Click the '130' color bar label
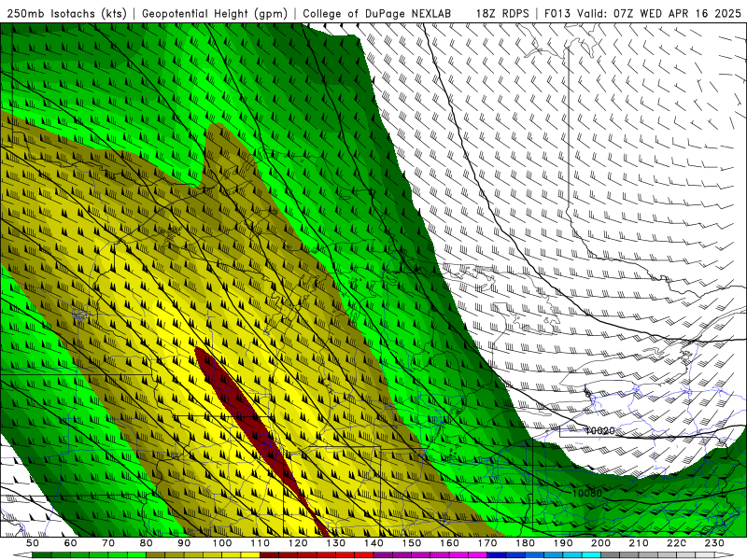 click(336, 543)
